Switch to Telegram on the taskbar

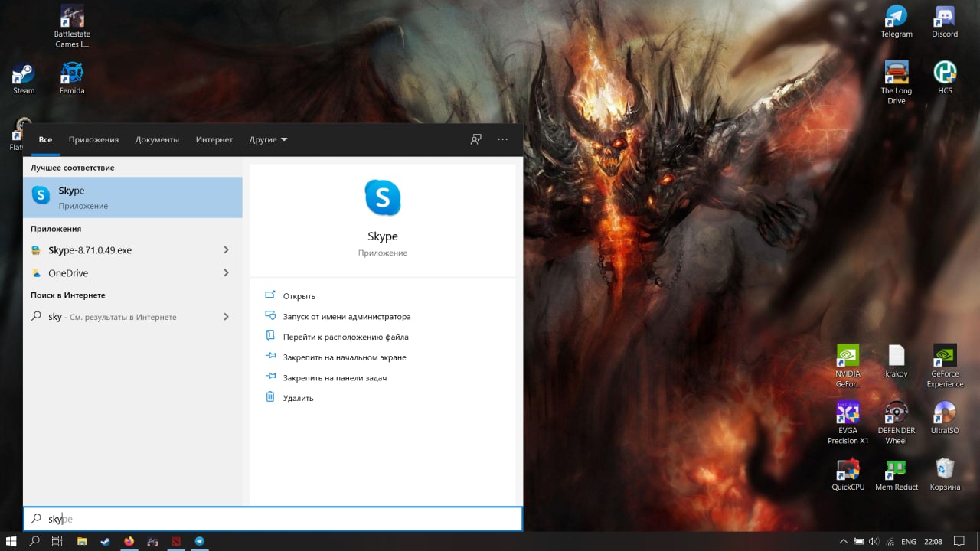[199, 541]
